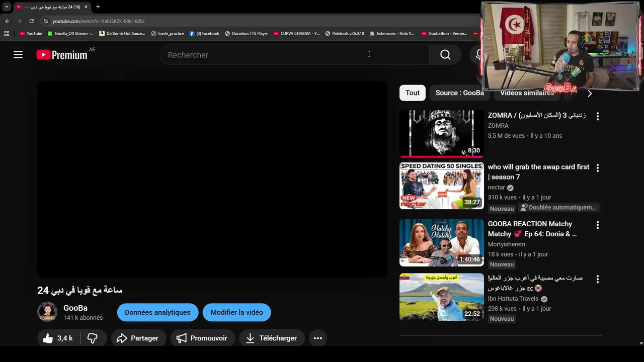Open options for the Ibn Hattuta video
The width and height of the screenshot is (644, 362).
point(597,279)
